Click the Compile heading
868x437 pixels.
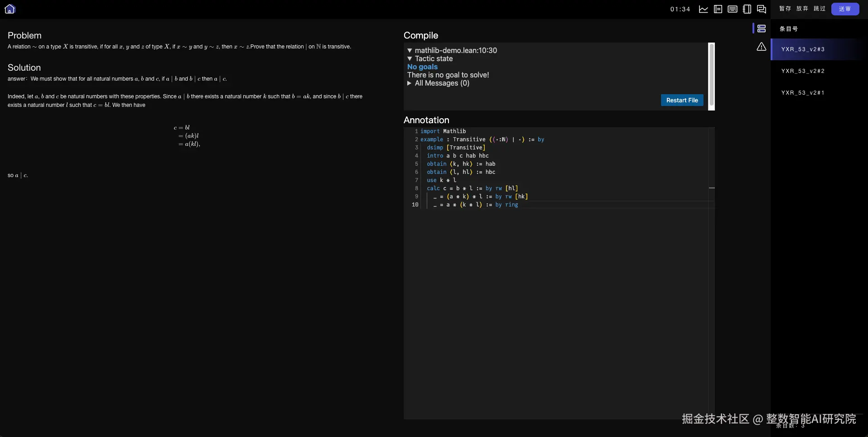(x=421, y=35)
